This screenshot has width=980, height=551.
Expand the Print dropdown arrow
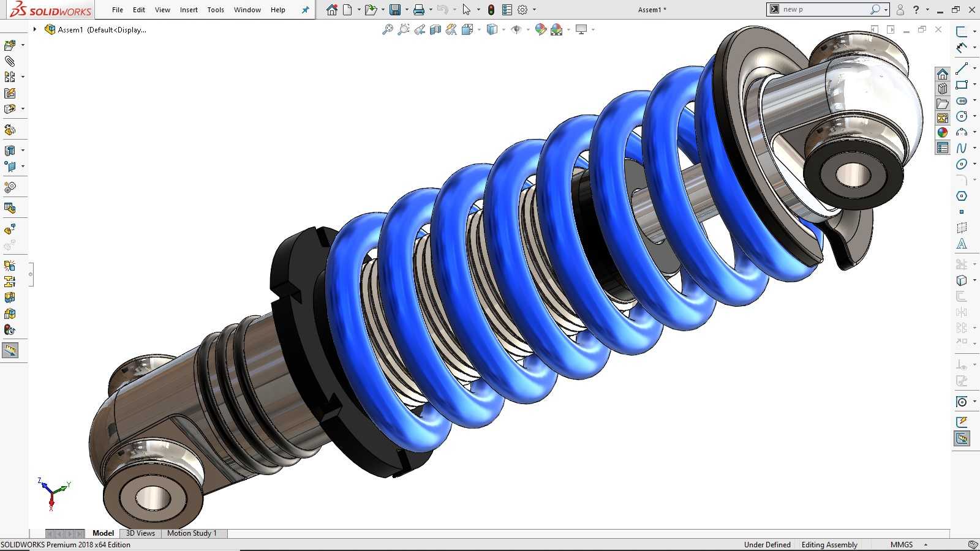click(431, 10)
